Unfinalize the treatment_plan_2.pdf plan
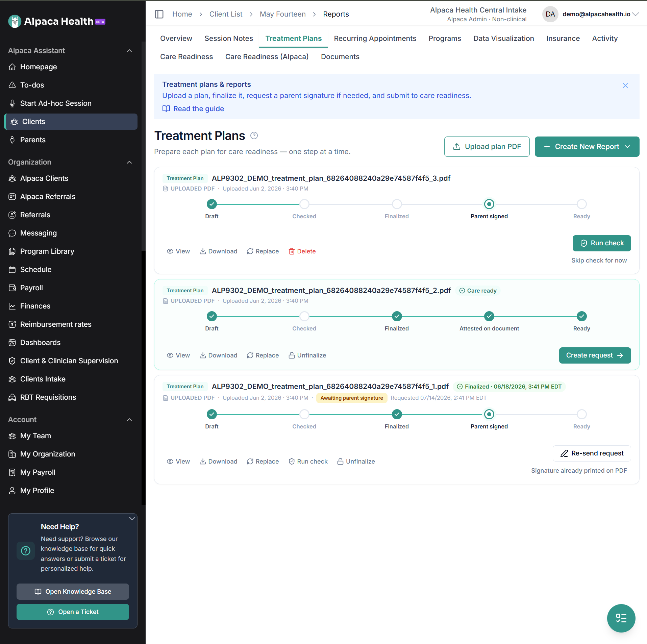This screenshot has height=644, width=647. point(307,355)
